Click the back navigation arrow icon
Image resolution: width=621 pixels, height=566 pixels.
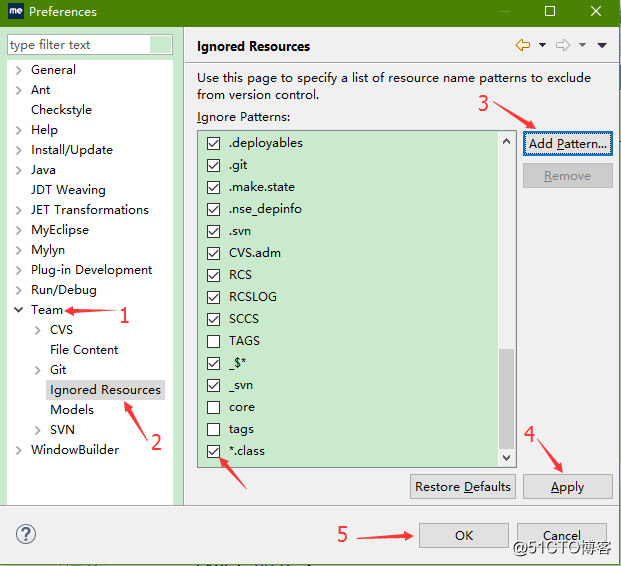tap(523, 45)
